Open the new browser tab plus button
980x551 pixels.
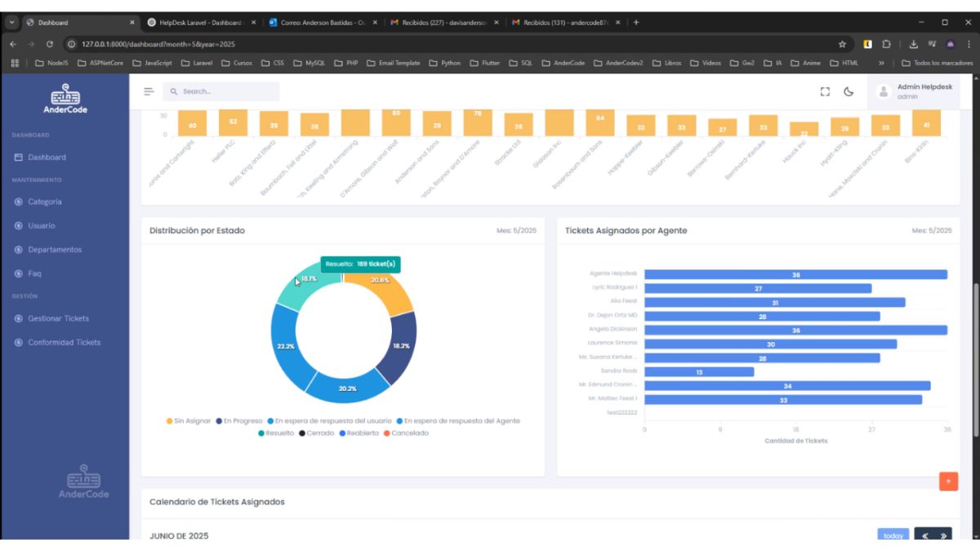click(x=636, y=22)
